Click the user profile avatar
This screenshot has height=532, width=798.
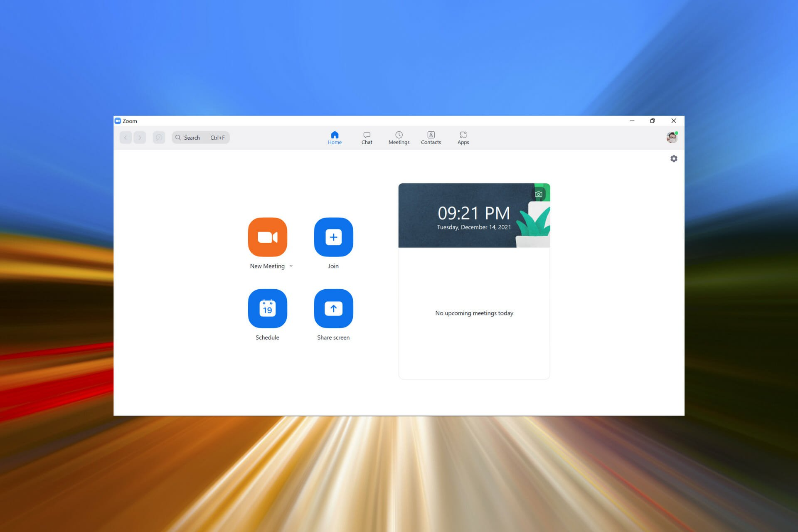[672, 137]
